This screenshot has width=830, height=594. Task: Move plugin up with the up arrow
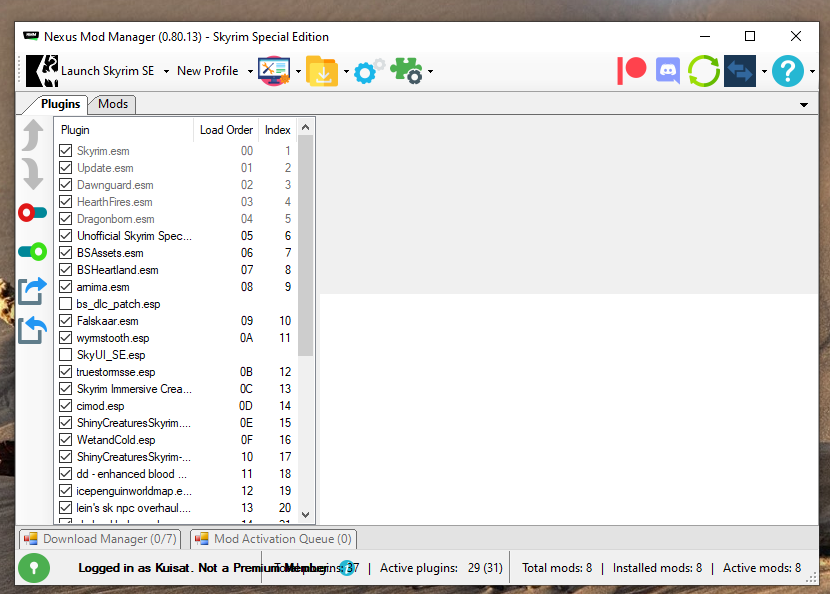click(33, 135)
